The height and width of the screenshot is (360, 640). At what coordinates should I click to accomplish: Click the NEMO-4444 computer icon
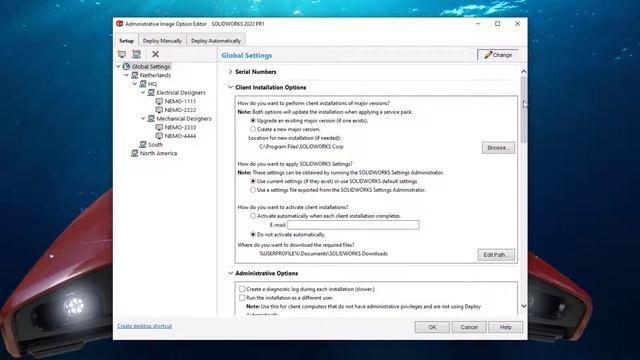click(x=159, y=136)
